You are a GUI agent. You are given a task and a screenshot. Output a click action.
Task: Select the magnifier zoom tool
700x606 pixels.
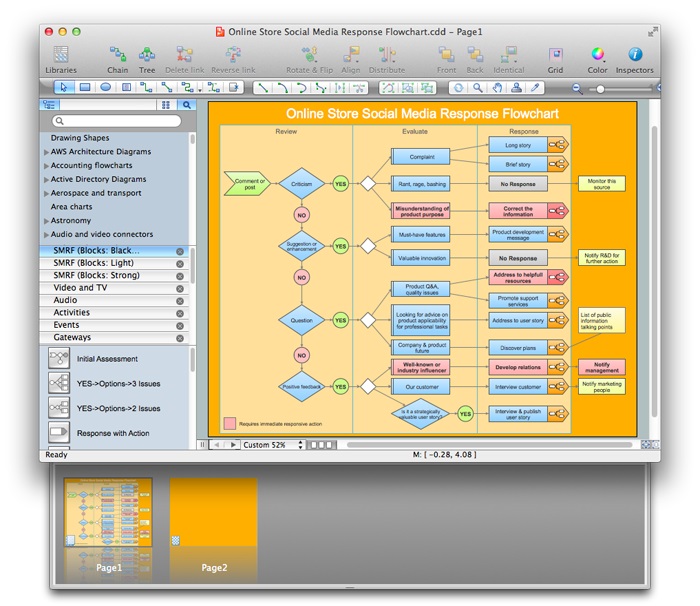[478, 88]
